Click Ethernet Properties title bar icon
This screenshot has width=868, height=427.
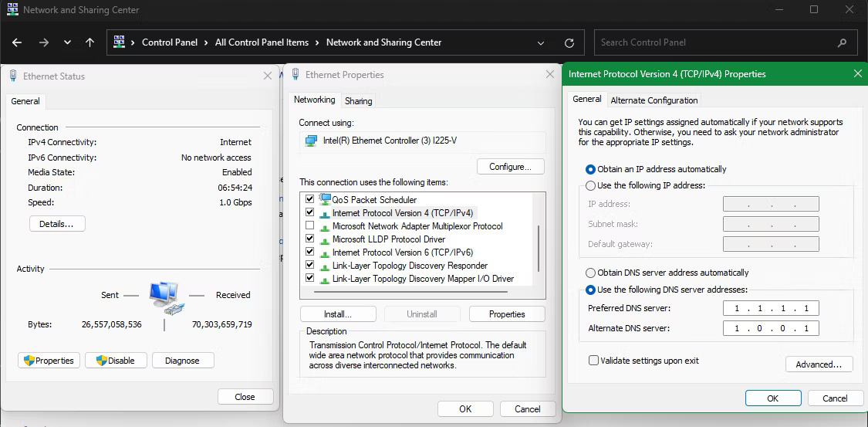296,74
